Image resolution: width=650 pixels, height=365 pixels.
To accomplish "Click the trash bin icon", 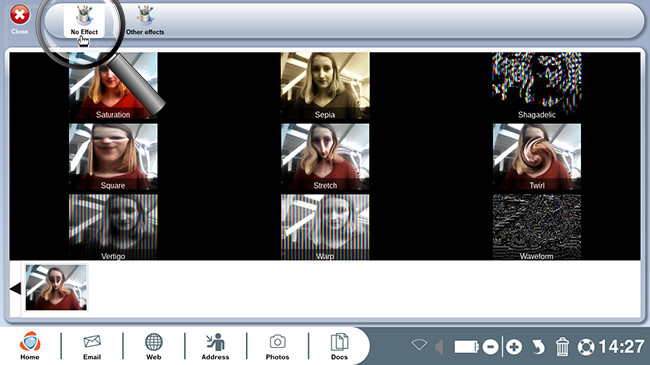I will (x=562, y=347).
